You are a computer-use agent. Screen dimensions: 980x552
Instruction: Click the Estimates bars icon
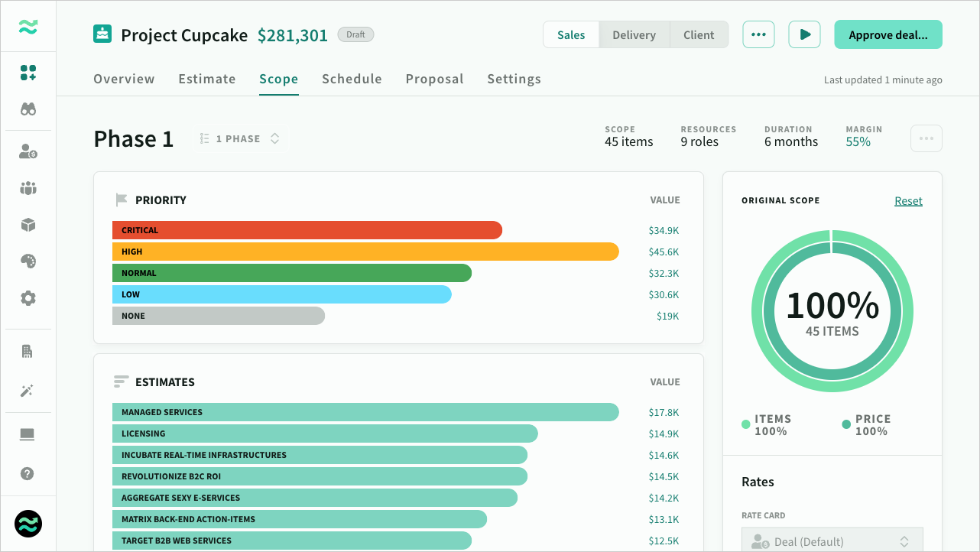point(122,382)
